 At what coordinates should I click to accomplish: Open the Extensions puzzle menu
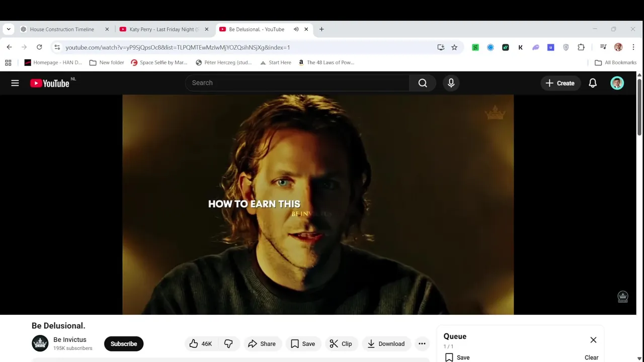pos(581,47)
